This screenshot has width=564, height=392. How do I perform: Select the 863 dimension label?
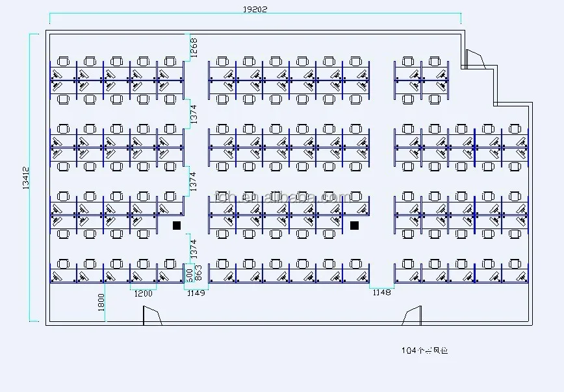(x=198, y=273)
